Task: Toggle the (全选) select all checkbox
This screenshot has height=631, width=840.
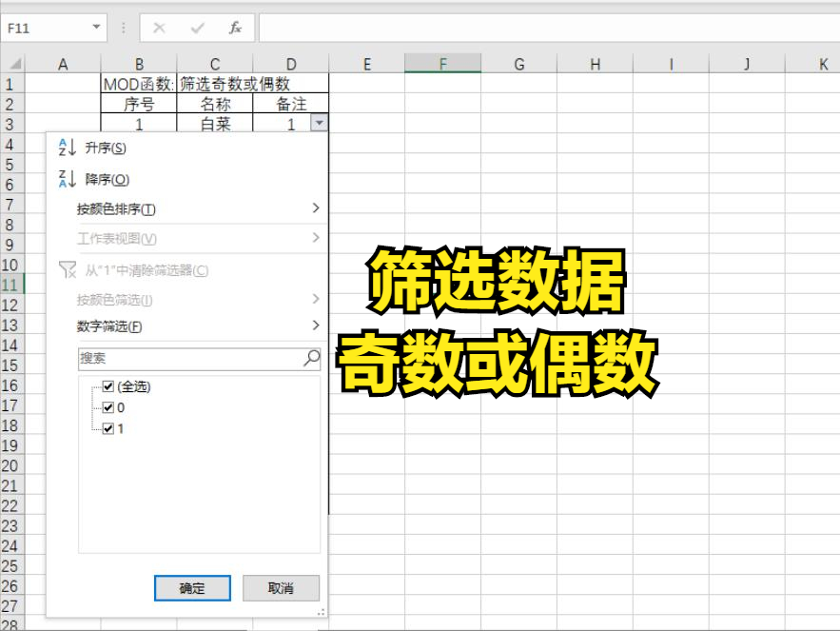Action: 108,386
